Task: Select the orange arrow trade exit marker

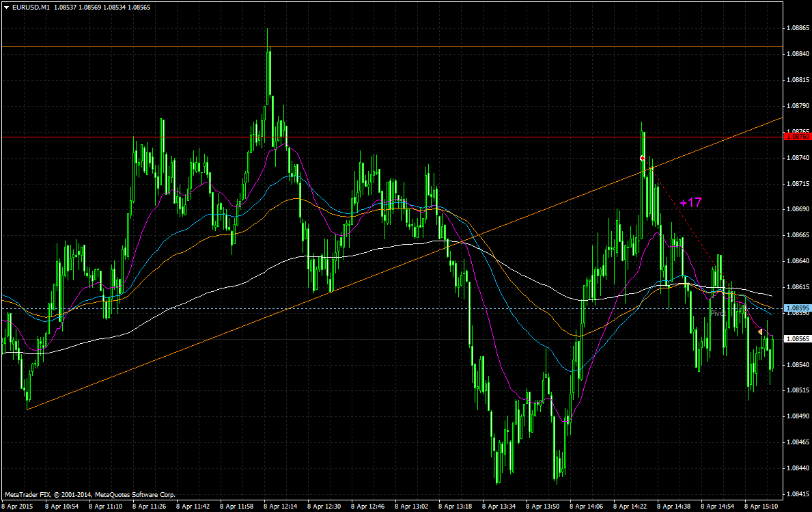Action: (759, 331)
